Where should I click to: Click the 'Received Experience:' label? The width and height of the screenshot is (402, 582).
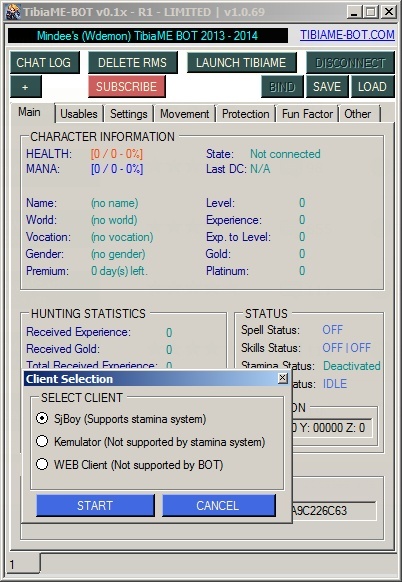[x=78, y=332]
